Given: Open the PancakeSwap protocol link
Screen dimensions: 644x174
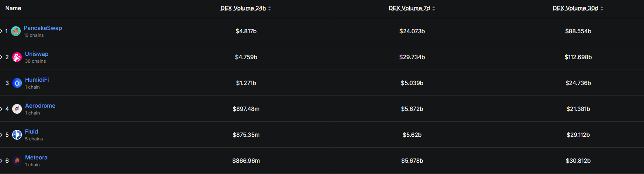Looking at the screenshot, I should 43,28.
